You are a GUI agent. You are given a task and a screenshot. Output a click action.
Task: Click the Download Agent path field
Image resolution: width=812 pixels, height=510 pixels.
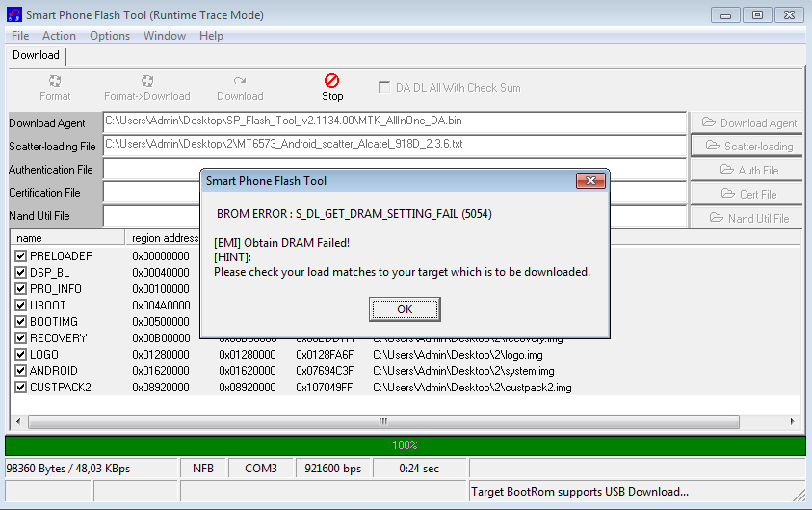395,121
